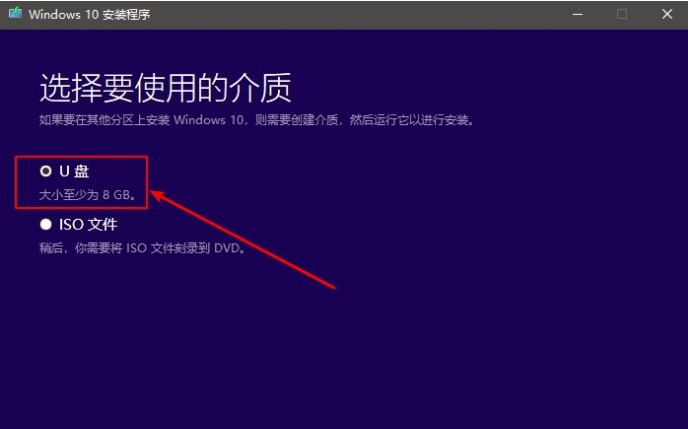Click the "大小至少为 8 GB。" description

[87, 195]
